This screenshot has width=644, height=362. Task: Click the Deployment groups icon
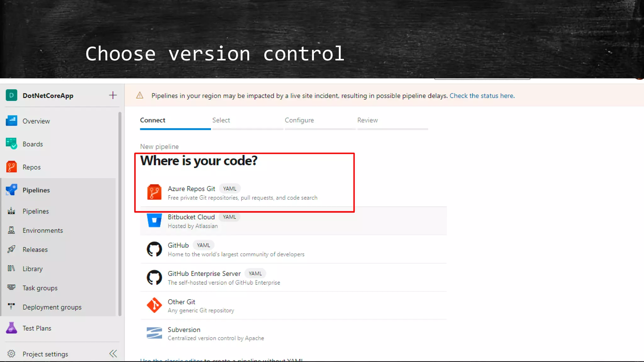coord(11,306)
